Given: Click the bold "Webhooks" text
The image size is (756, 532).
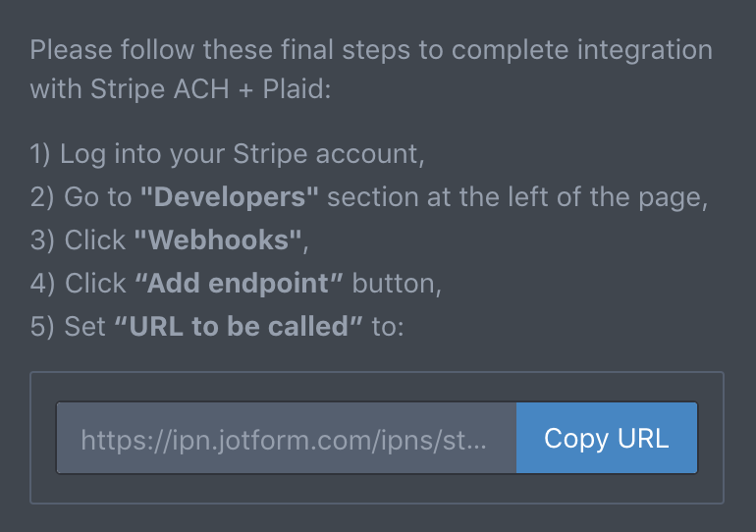Looking at the screenshot, I should (x=218, y=239).
